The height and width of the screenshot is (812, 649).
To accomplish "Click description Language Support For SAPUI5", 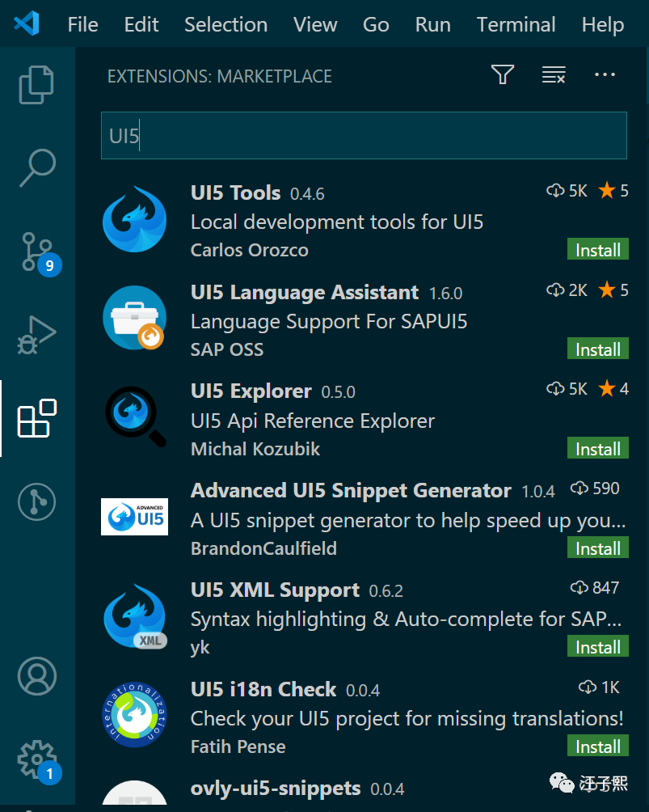I will [x=329, y=322].
